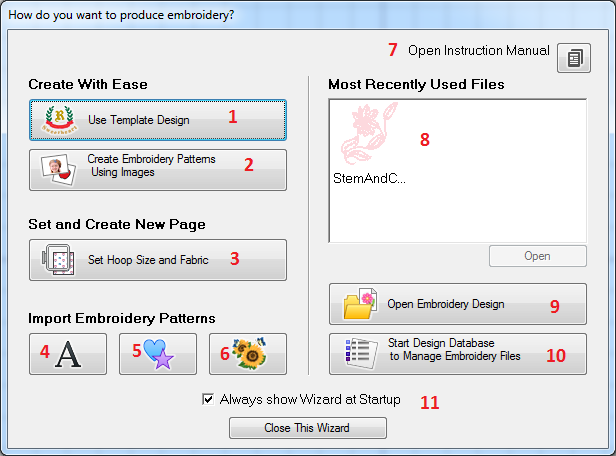Open the Instruction Manual icon button
Image resolution: width=616 pixels, height=456 pixels.
click(x=574, y=58)
